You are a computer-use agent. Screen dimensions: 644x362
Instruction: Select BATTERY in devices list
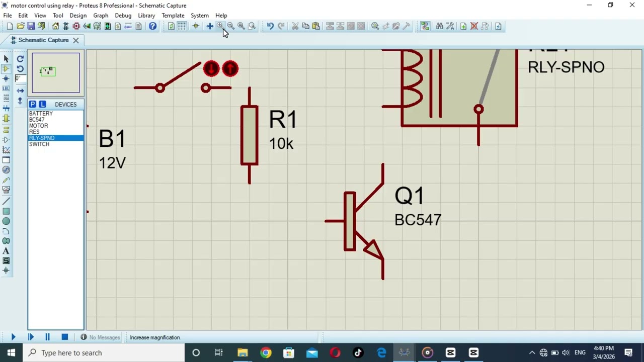pos(56,114)
